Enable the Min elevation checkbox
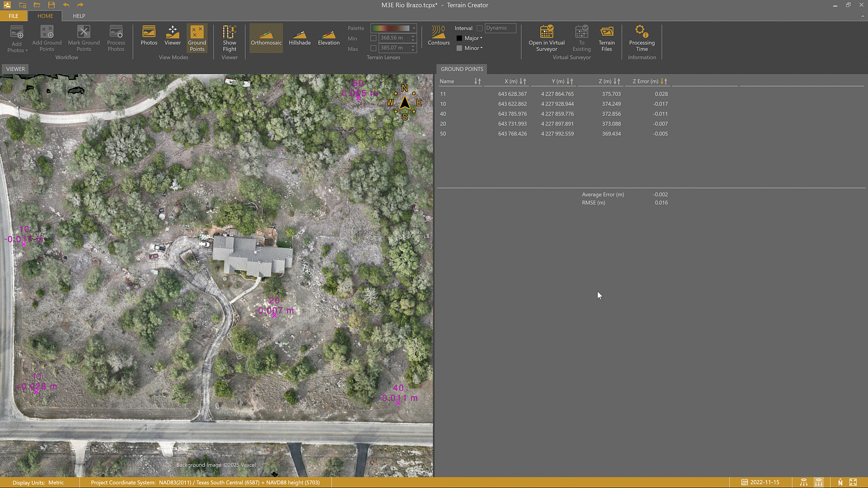This screenshot has width=868, height=488. 373,38
